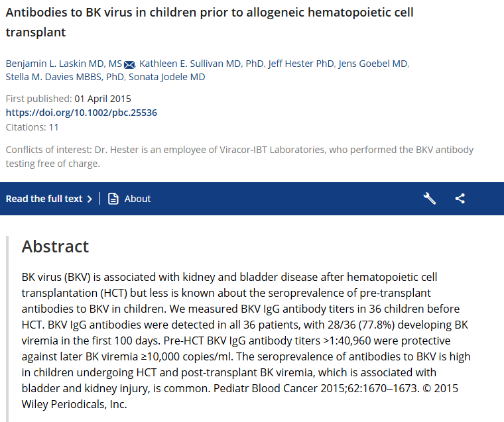
Task: Click the email envelope icon beside Laskin
Action: pyautogui.click(x=129, y=64)
